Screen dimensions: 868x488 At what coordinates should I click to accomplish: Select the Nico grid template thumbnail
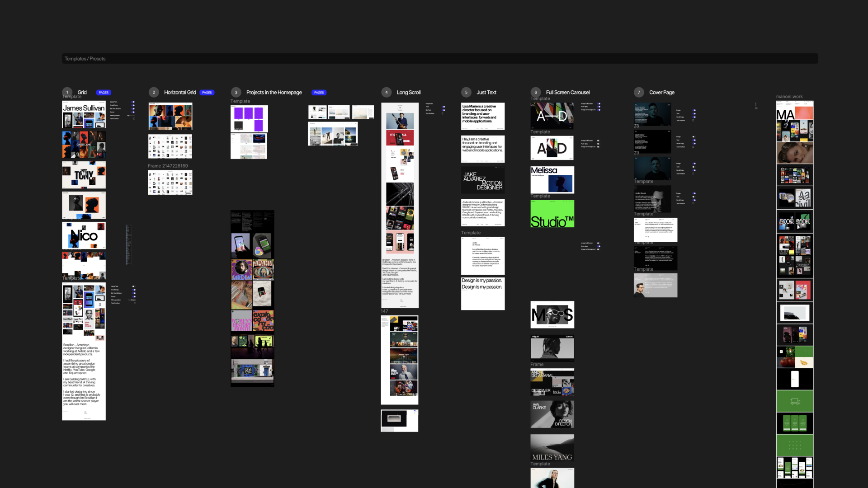[x=84, y=235]
